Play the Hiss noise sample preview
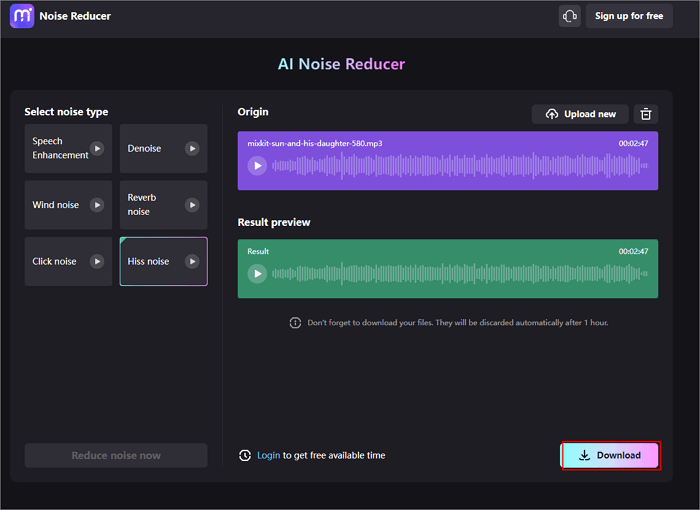The height and width of the screenshot is (510, 700). coord(192,261)
